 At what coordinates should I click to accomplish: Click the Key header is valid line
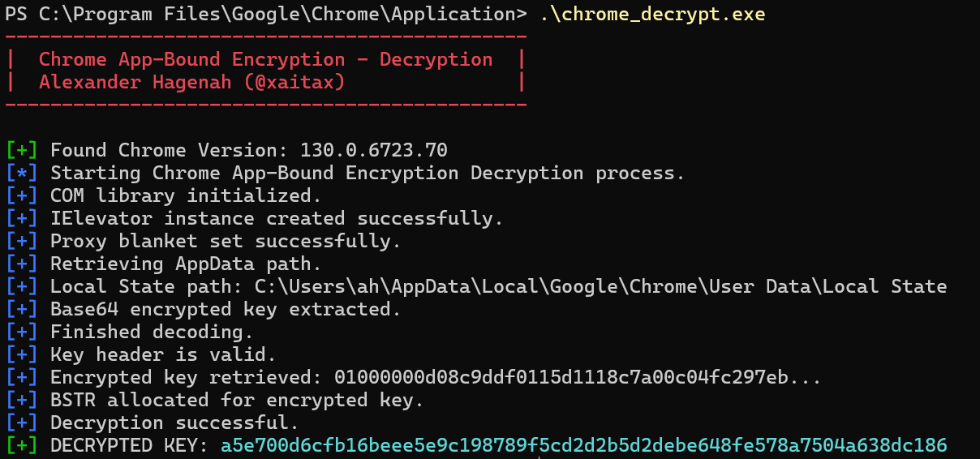(x=163, y=354)
